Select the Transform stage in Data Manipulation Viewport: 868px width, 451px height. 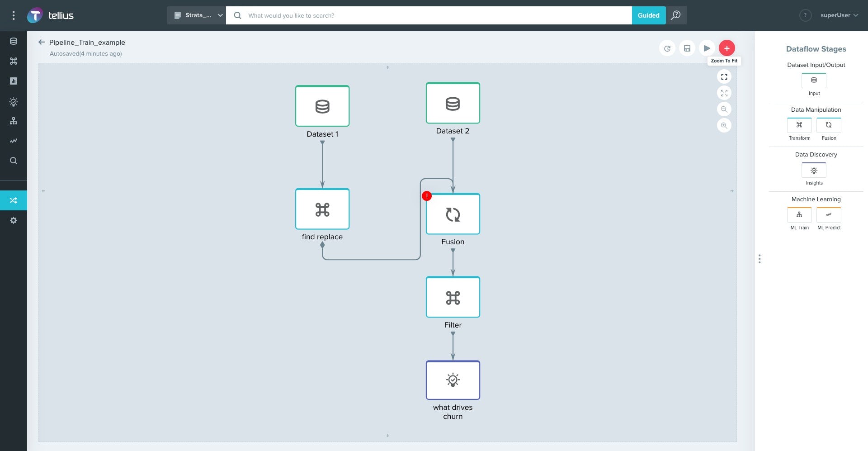click(799, 125)
